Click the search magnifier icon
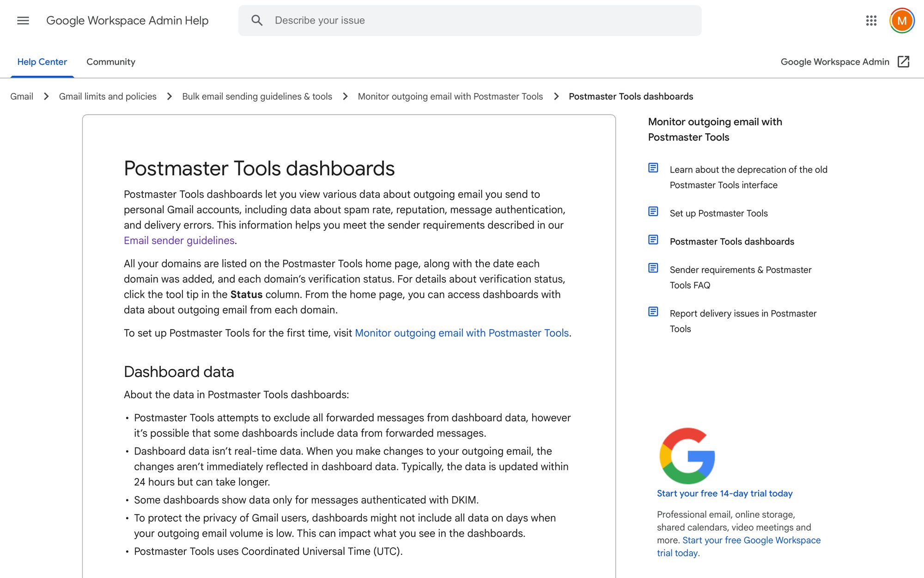The height and width of the screenshot is (578, 924). [x=257, y=20]
